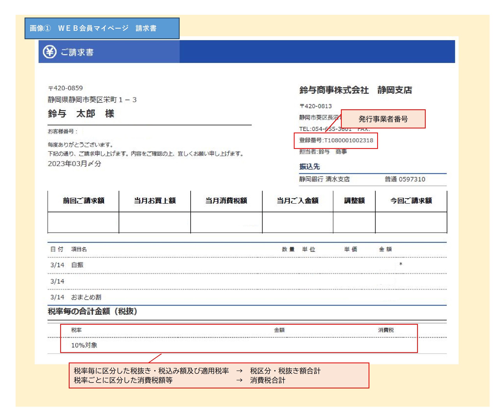Click the ご請求書 header title
This screenshot has height=420, width=504.
[77, 52]
